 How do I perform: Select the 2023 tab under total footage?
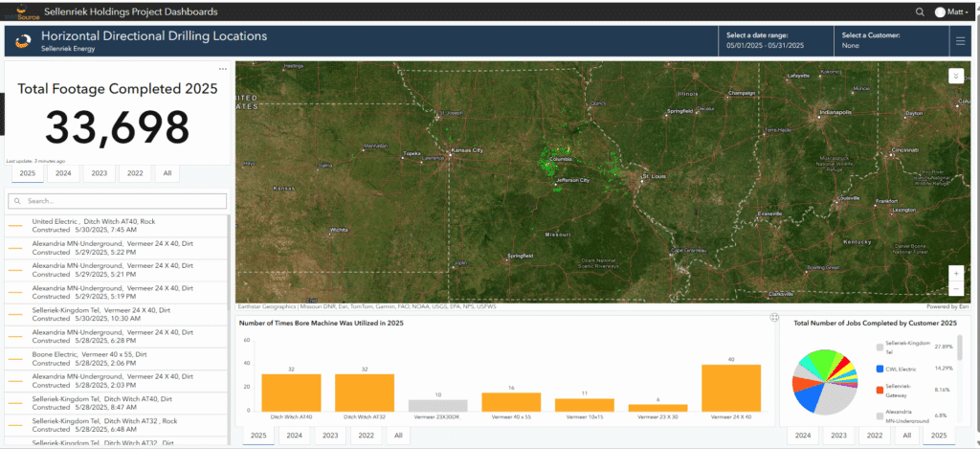tap(100, 173)
